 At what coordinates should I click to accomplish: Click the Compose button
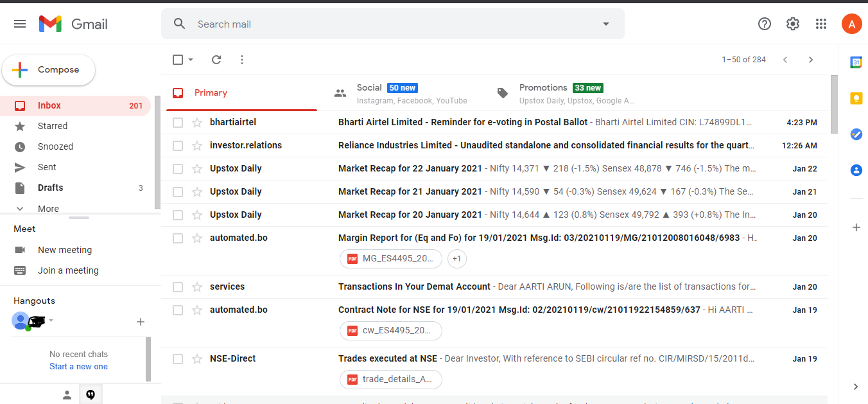tap(49, 70)
